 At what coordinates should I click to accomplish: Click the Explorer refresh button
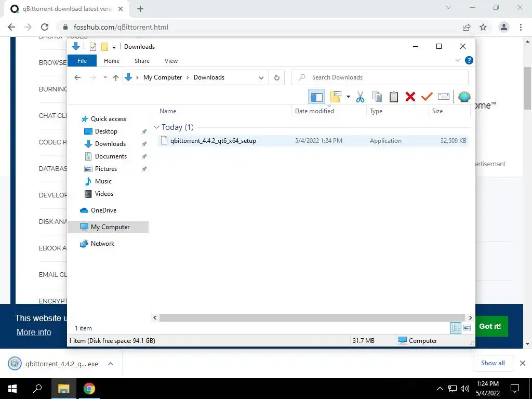pos(277,78)
